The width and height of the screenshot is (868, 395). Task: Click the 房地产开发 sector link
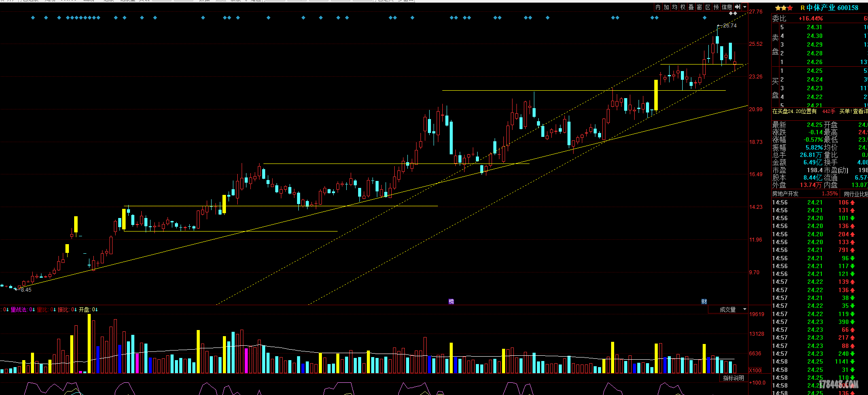point(785,194)
